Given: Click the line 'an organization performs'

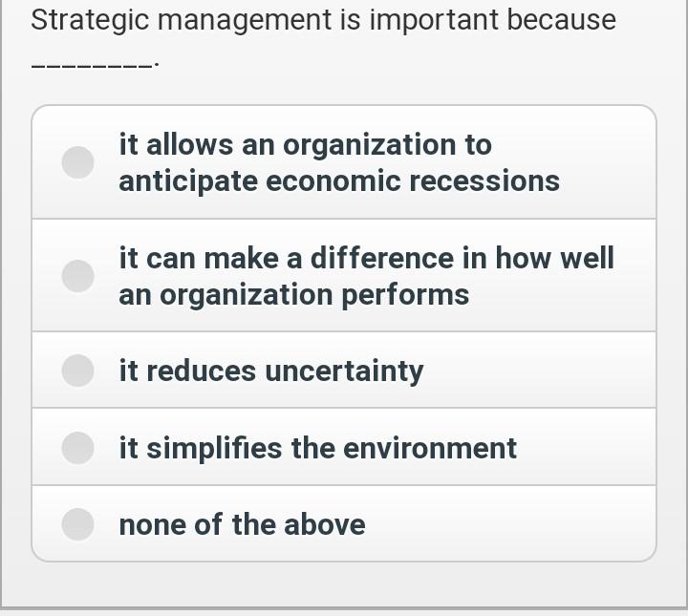Looking at the screenshot, I should (x=293, y=294).
